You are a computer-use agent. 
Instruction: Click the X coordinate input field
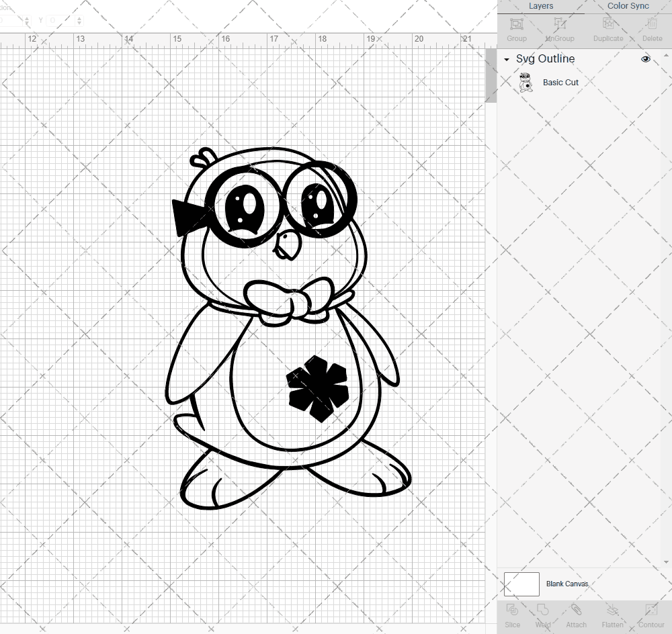[x=10, y=20]
